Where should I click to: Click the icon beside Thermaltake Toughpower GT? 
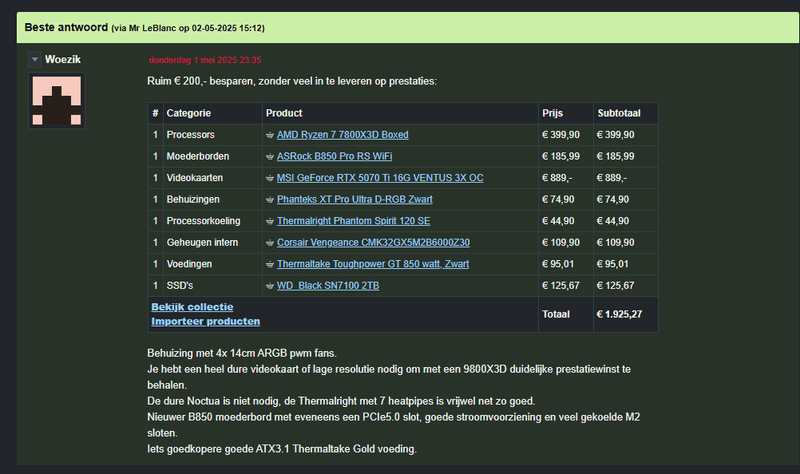pyautogui.click(x=270, y=264)
